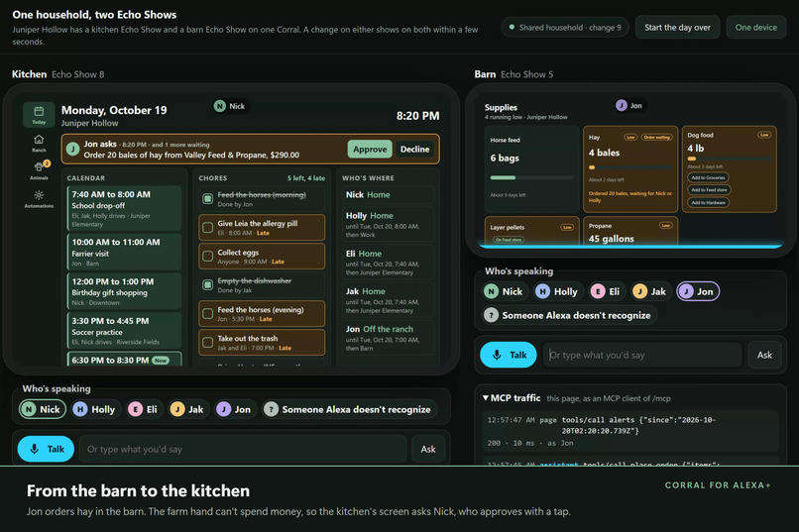Focus the barn type-what-you'd-say field

[x=642, y=355]
